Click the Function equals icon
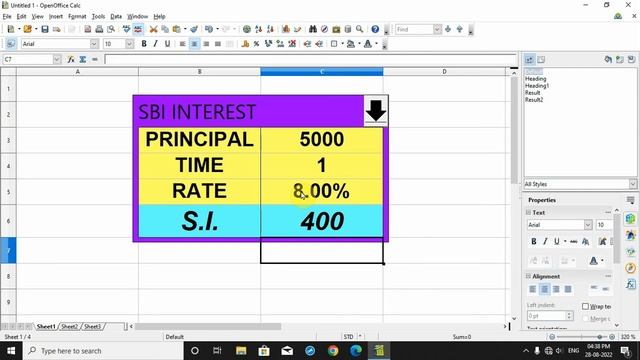Image resolution: width=640 pixels, height=360 pixels. tap(95, 60)
